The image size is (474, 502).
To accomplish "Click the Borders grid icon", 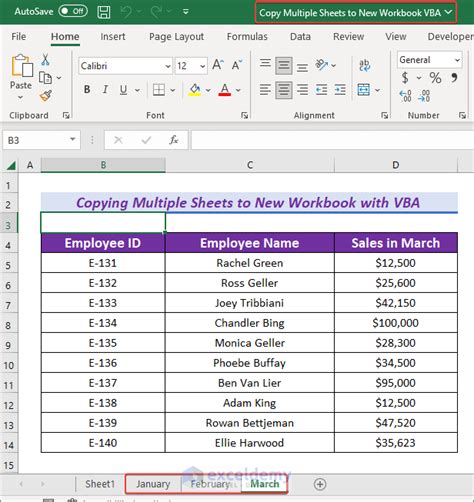I will (x=159, y=90).
